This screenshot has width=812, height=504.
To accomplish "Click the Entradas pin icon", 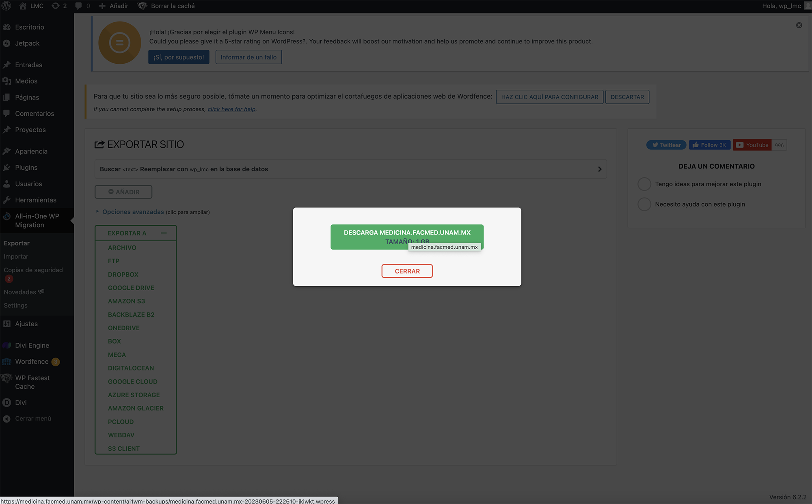I will [x=6, y=65].
